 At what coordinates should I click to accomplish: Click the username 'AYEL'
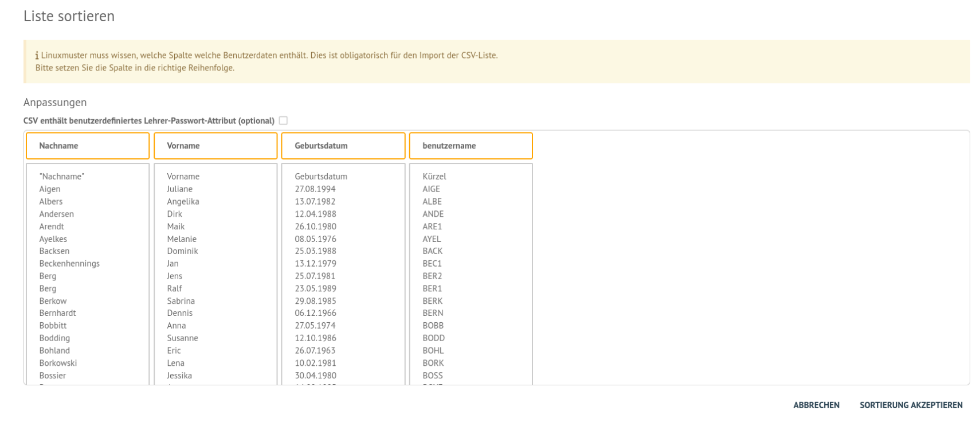(x=432, y=239)
